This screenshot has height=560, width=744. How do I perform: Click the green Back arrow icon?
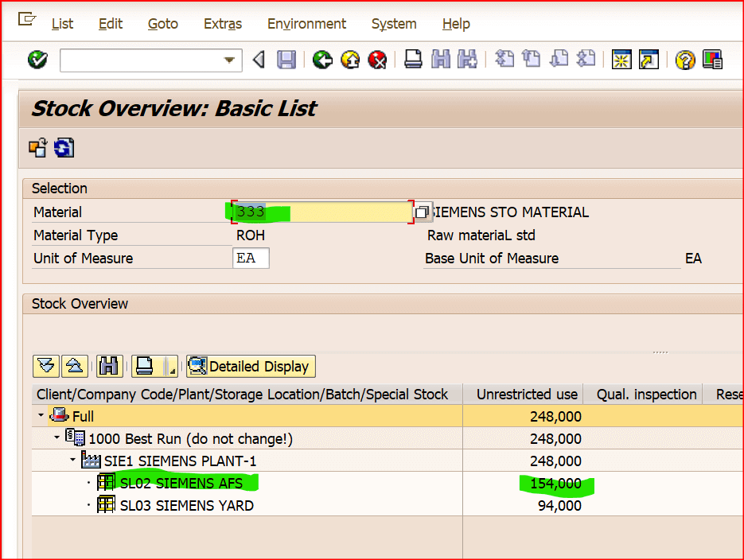coord(322,60)
